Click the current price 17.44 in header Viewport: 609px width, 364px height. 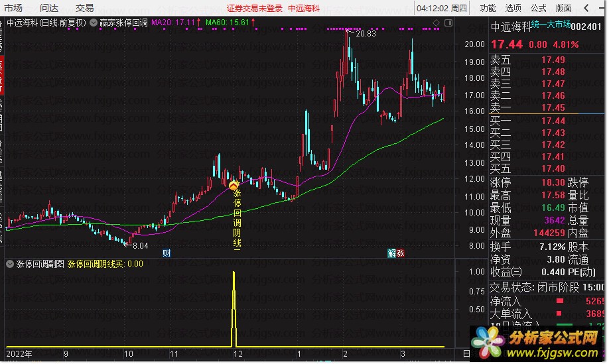coord(507,44)
